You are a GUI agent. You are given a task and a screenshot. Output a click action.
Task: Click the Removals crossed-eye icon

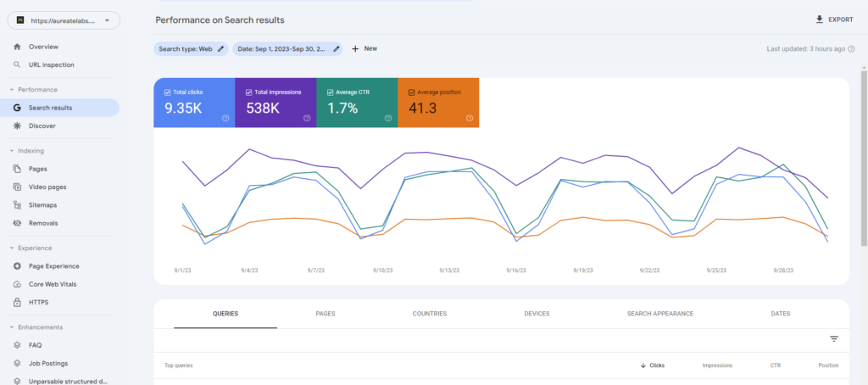click(17, 223)
